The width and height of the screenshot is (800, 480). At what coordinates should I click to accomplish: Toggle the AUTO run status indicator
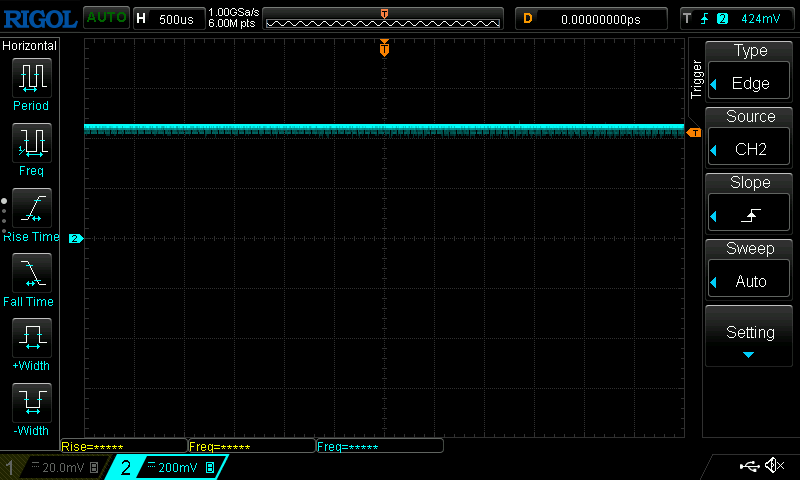105,18
